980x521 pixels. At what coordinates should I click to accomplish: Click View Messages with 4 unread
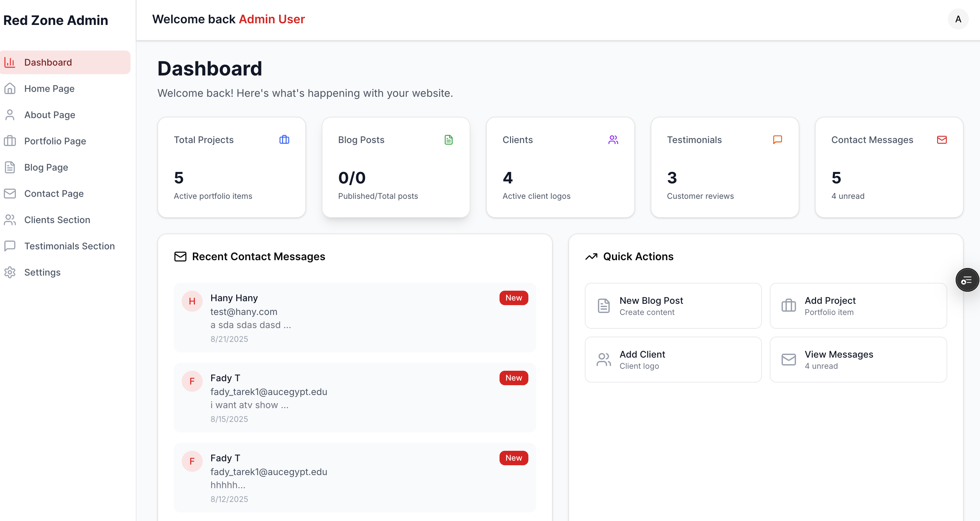click(x=858, y=359)
